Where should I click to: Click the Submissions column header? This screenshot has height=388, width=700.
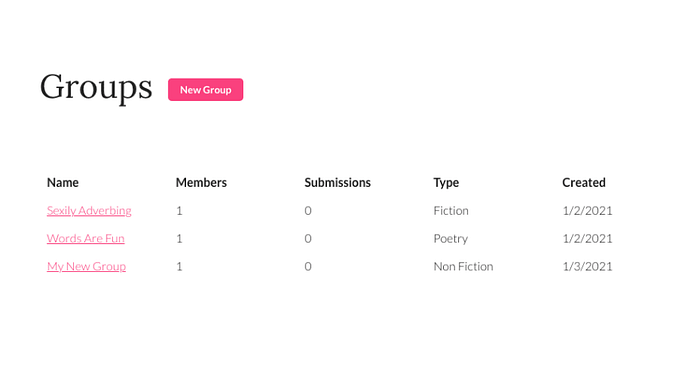[338, 183]
